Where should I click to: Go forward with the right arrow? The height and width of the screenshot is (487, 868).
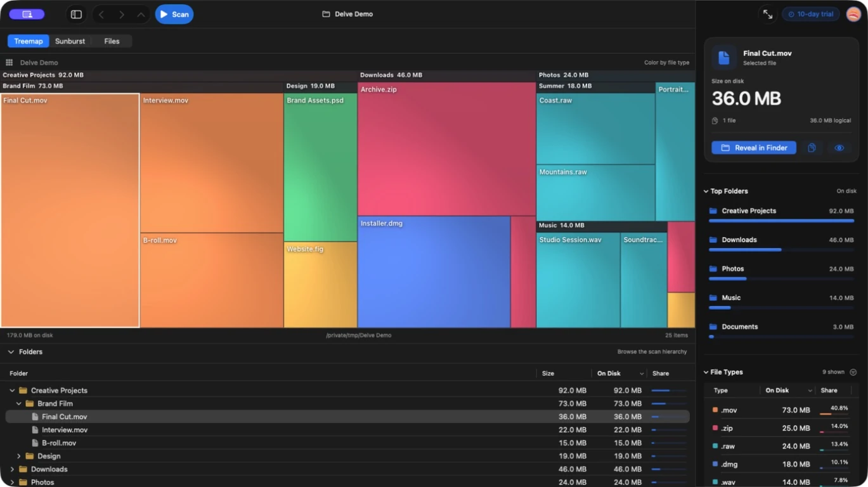tap(122, 14)
